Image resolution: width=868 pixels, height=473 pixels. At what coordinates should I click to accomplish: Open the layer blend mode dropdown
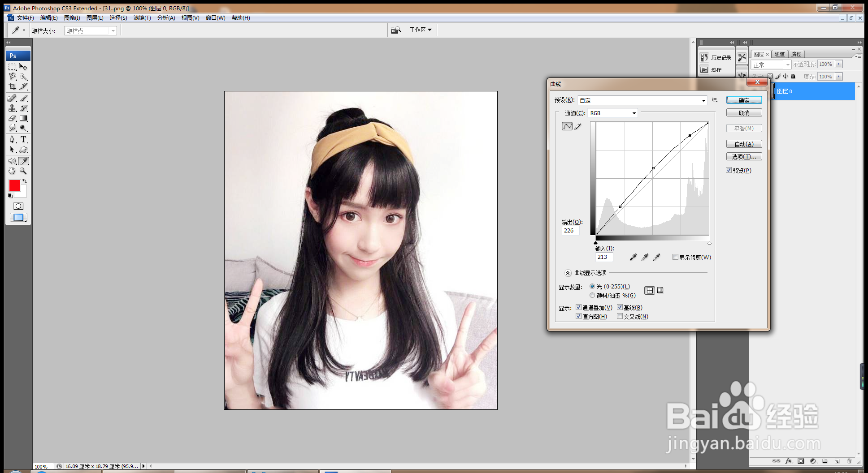pyautogui.click(x=771, y=64)
